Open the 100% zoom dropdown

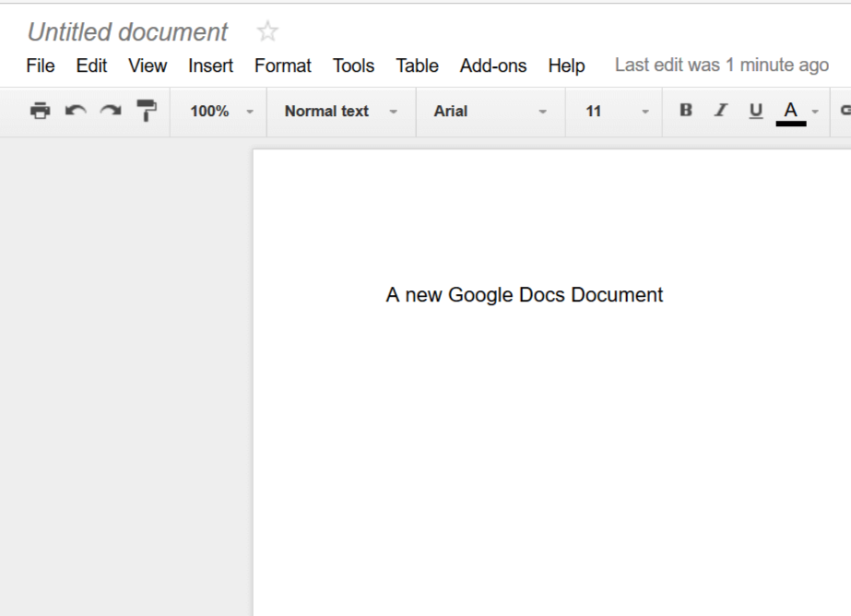click(219, 112)
